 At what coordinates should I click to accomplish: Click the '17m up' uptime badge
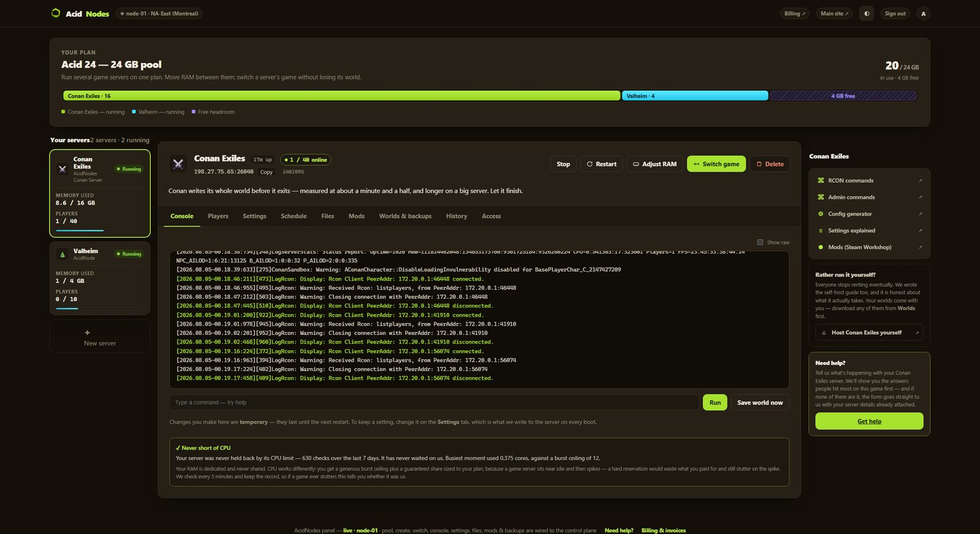click(263, 160)
